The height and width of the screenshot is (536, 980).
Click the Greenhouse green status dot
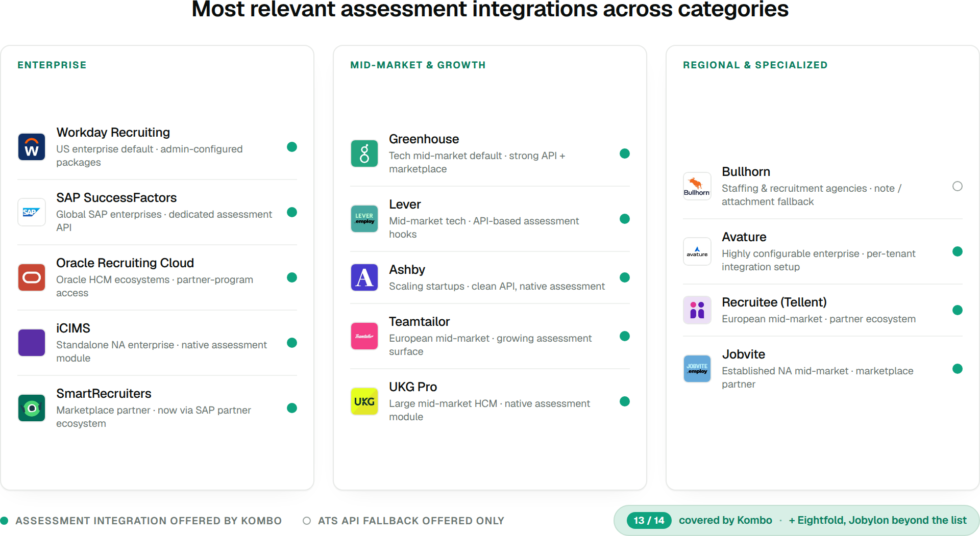click(x=625, y=154)
